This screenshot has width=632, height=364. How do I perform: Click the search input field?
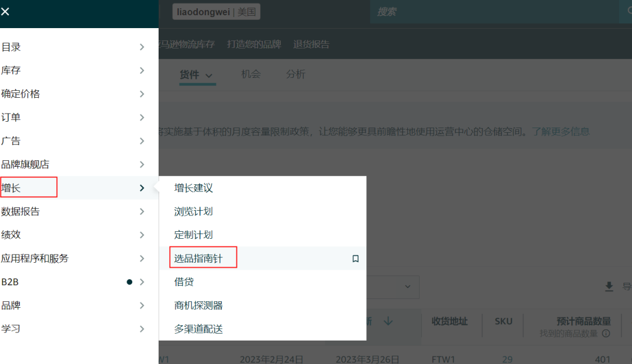494,11
